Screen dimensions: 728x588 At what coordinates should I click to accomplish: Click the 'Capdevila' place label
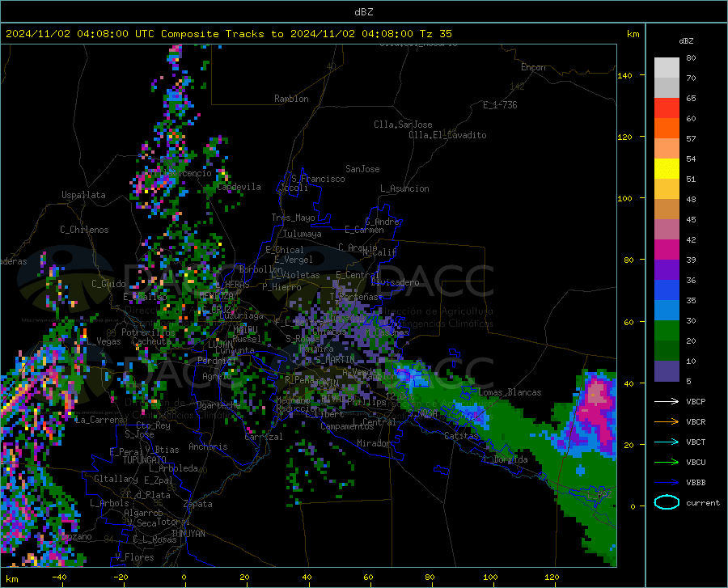(x=239, y=187)
